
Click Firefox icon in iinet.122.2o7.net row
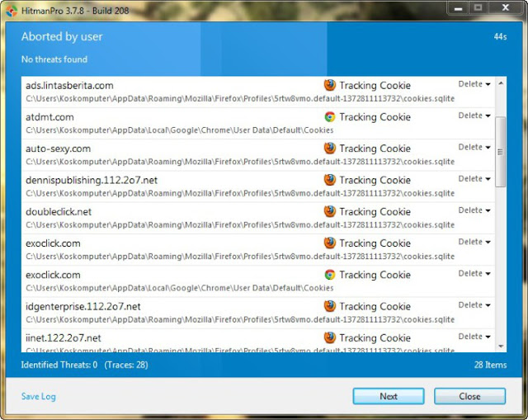coord(330,337)
